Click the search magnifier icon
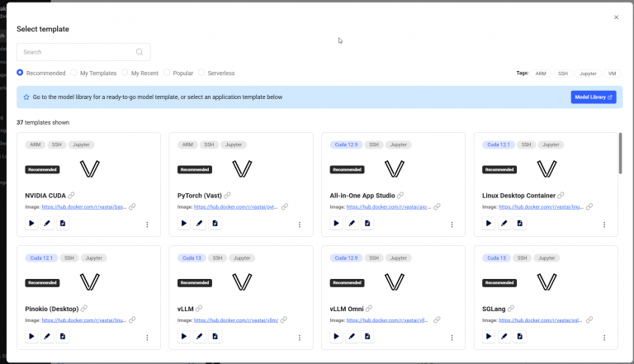Viewport: 634px width, 364px height. [140, 52]
